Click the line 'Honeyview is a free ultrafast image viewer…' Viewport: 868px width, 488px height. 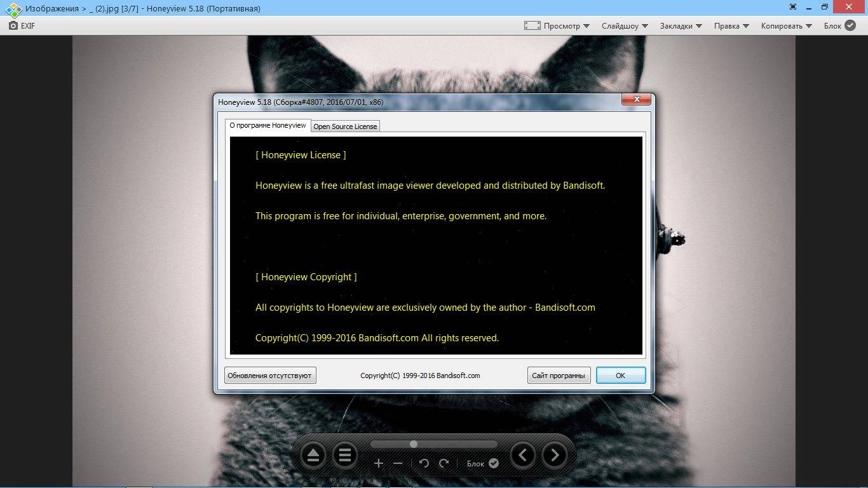430,186
